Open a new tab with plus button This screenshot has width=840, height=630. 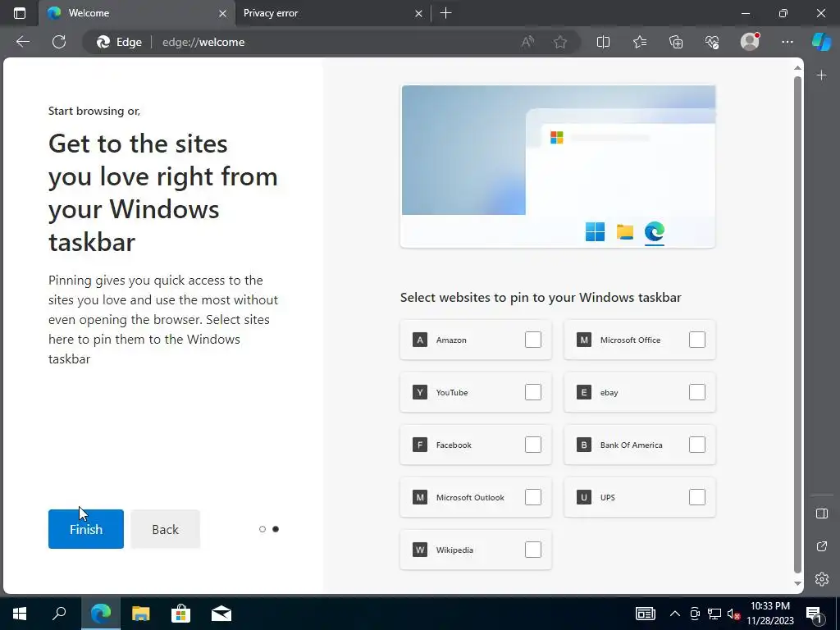click(x=445, y=13)
